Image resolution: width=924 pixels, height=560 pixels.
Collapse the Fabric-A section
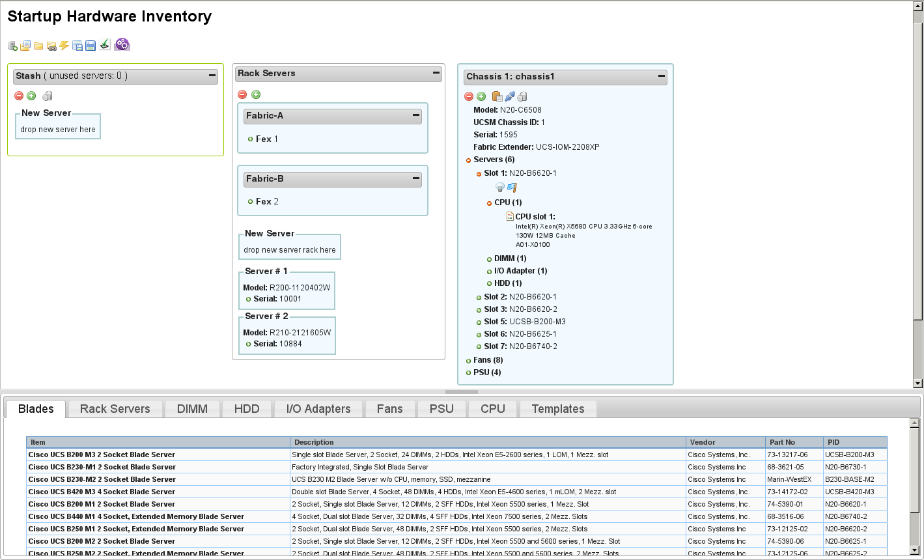click(416, 115)
